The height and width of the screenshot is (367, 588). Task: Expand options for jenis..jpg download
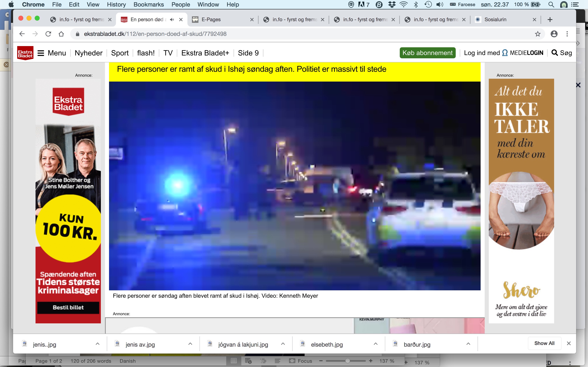pyautogui.click(x=97, y=344)
